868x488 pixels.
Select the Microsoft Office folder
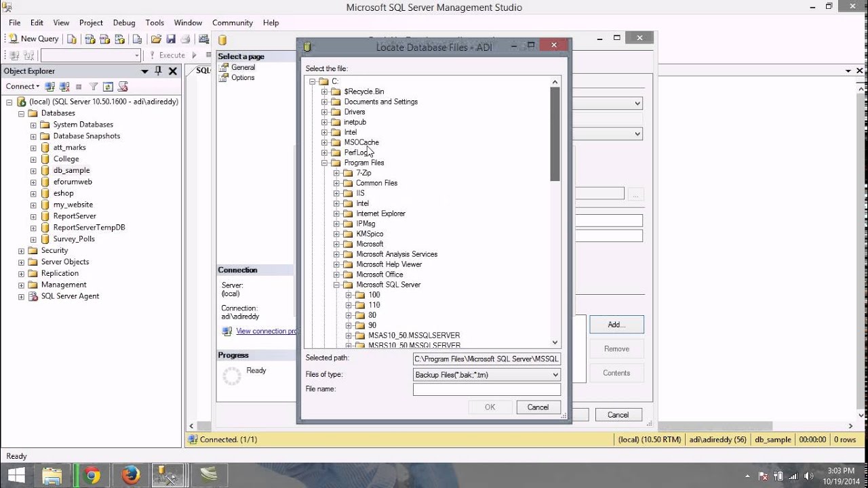380,274
